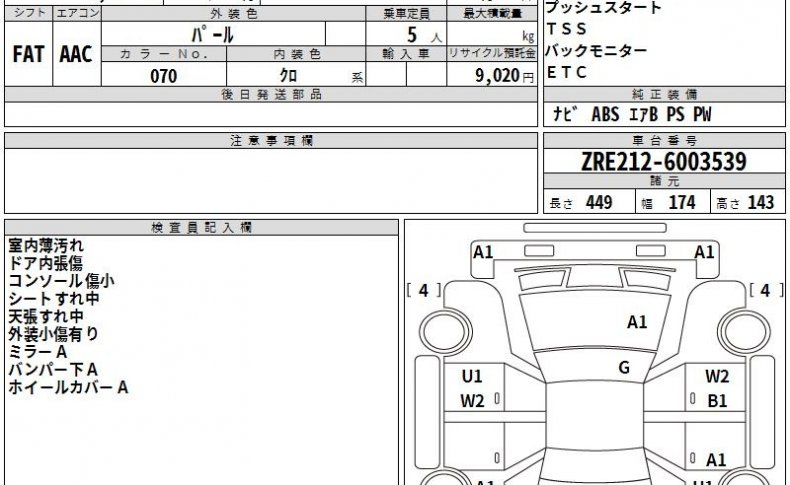The width and height of the screenshot is (790, 485).
Task: Click the ABS equipment entry
Action: point(605,114)
